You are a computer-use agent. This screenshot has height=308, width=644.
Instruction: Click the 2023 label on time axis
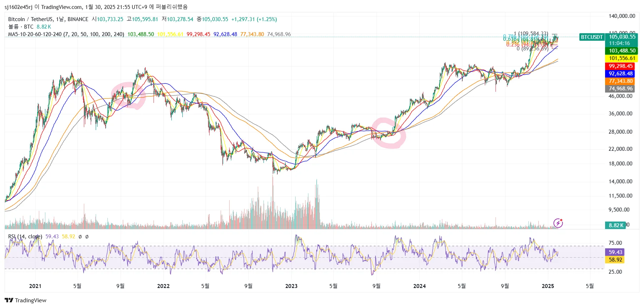[x=291, y=286]
